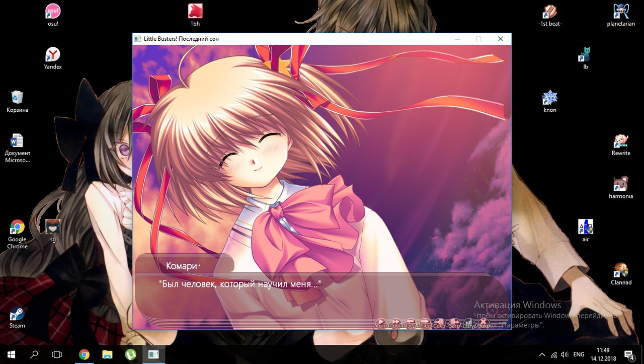Enable Авто auto-play mode button
Screen dimensions: 644x364
pyautogui.click(x=381, y=323)
